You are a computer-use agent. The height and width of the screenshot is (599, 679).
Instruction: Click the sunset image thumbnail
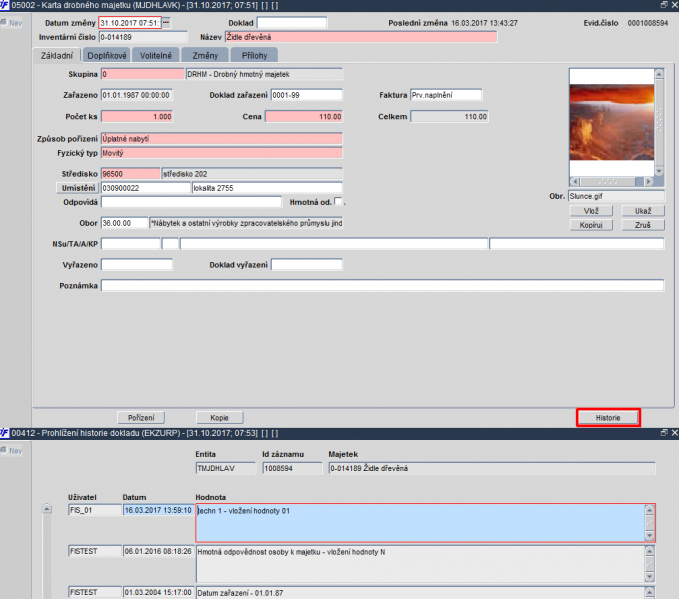click(611, 122)
